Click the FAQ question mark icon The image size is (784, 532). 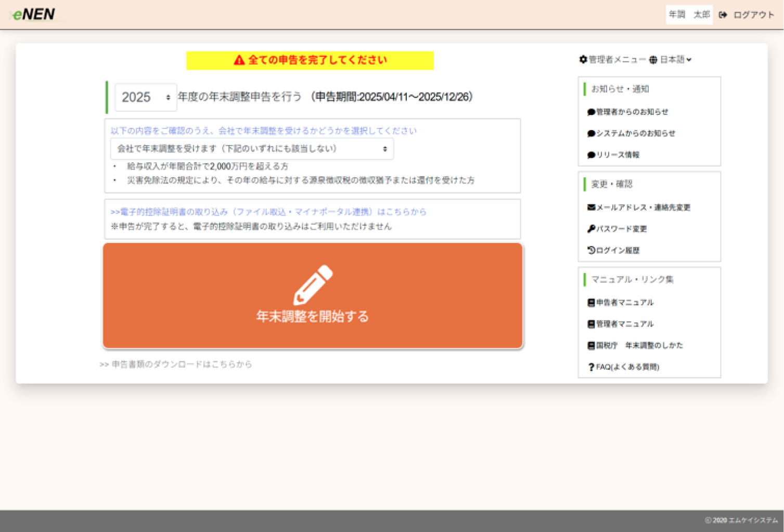(x=591, y=367)
